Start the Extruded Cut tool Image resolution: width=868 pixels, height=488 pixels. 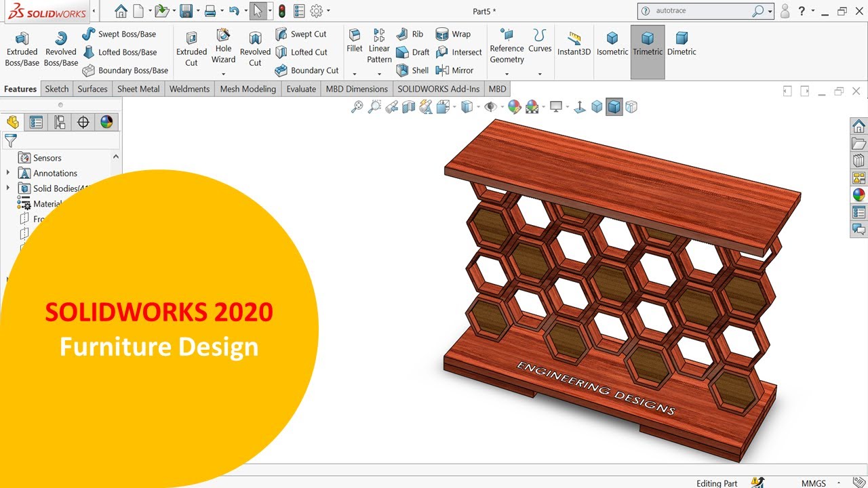point(191,49)
